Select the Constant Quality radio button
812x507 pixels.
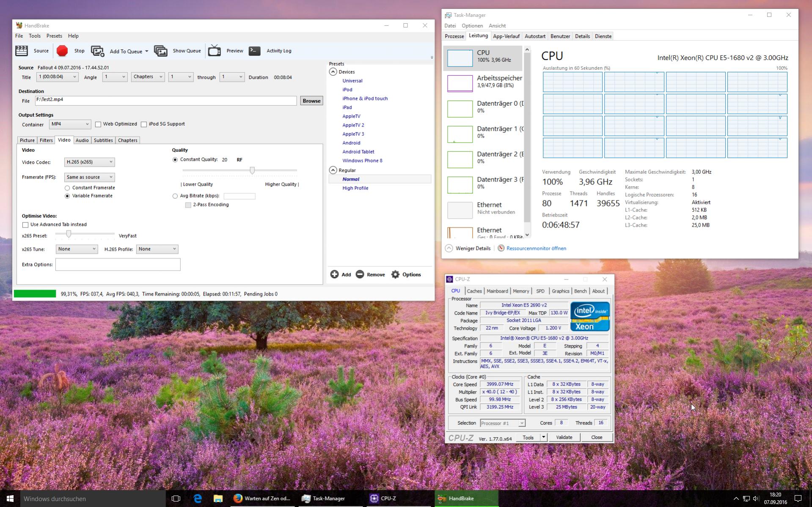[175, 160]
